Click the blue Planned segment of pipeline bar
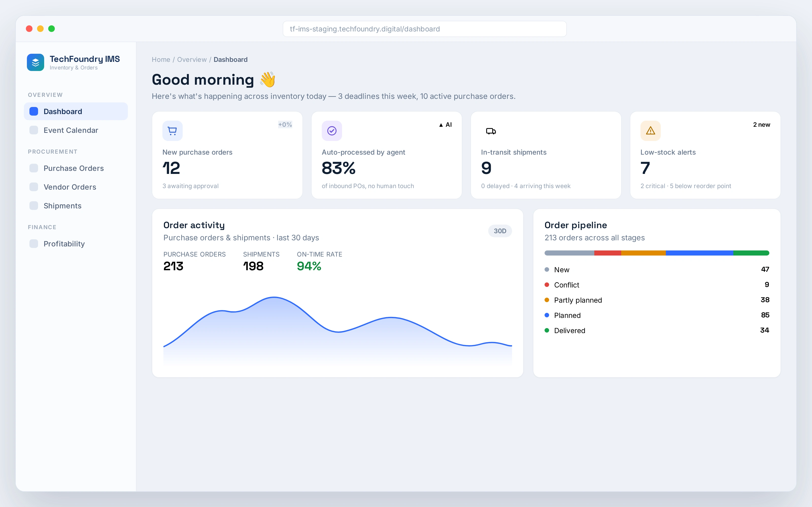Viewport: 812px width, 507px height. point(699,253)
